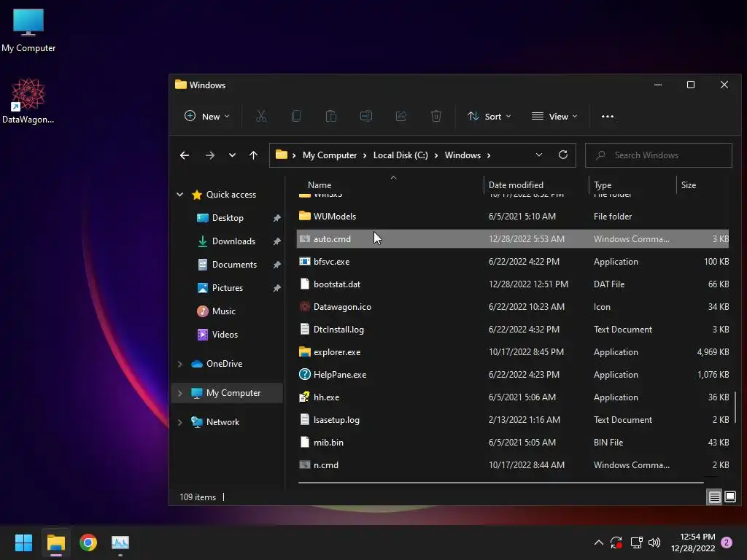Image resolution: width=747 pixels, height=560 pixels.
Task: Open the New dropdown menu
Action: coord(206,116)
